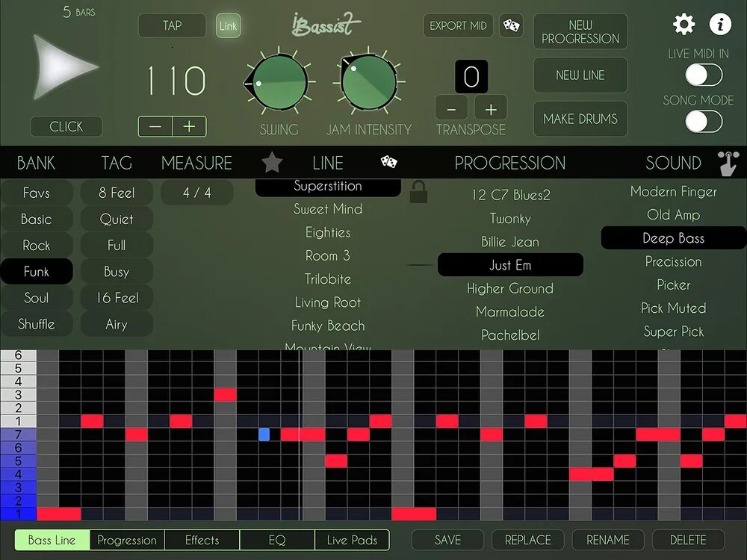The height and width of the screenshot is (560, 747).
Task: Select the Airy tag
Action: pos(117,324)
